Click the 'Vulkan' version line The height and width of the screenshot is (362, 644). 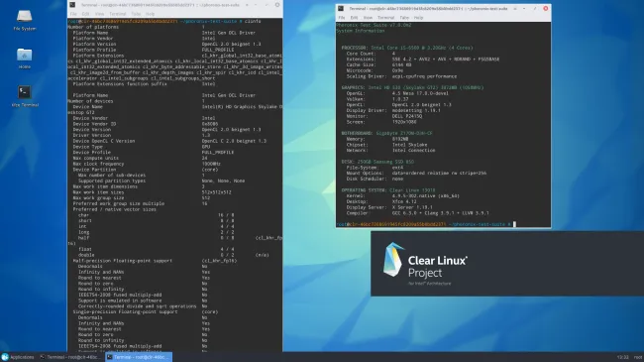[x=377, y=99]
